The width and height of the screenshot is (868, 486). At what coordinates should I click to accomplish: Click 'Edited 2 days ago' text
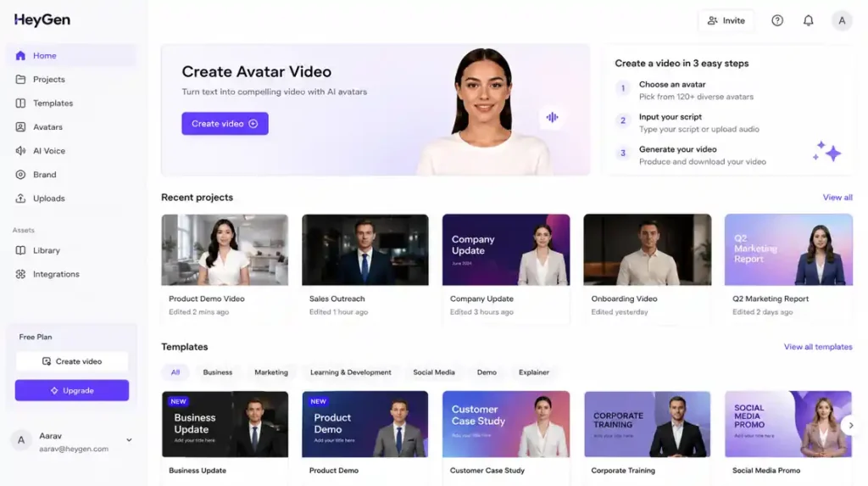(x=762, y=312)
